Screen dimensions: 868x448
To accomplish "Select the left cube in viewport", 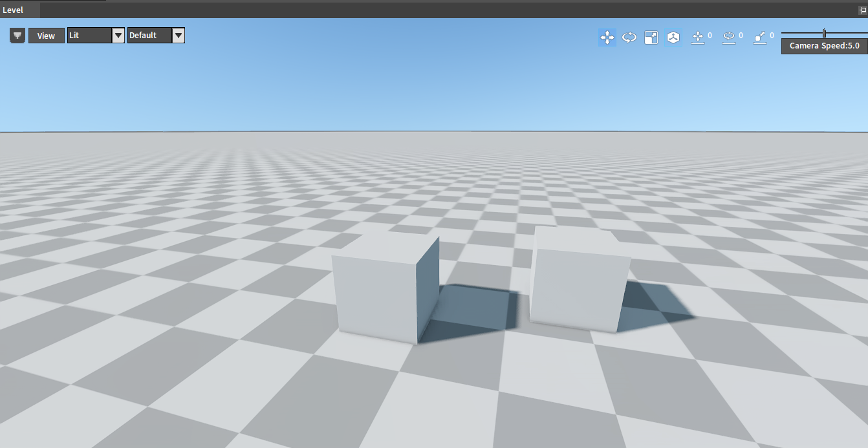I will (x=385, y=288).
